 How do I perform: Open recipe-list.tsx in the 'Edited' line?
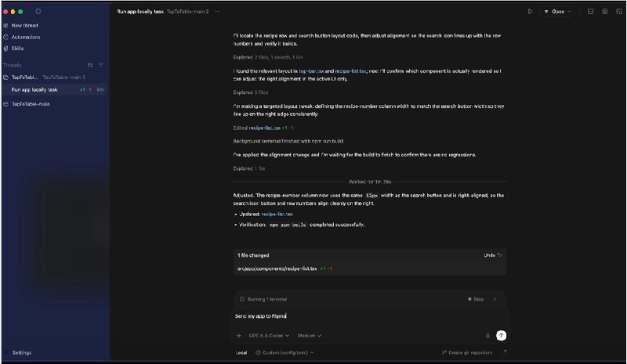click(264, 128)
